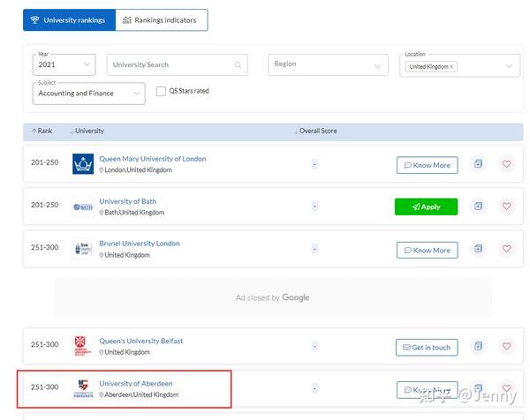Screen dimensions: 530x420
Task: Open University of Aberdeen link
Action: [136, 384]
